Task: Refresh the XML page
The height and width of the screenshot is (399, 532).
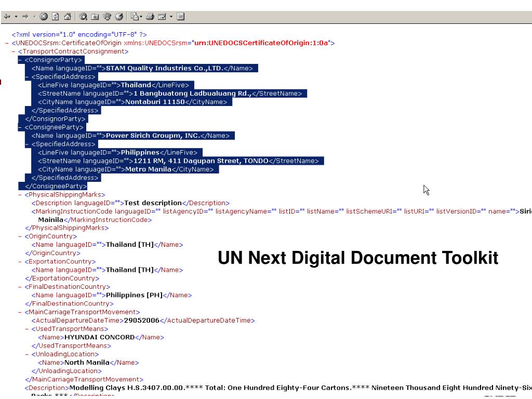Action: [55, 16]
